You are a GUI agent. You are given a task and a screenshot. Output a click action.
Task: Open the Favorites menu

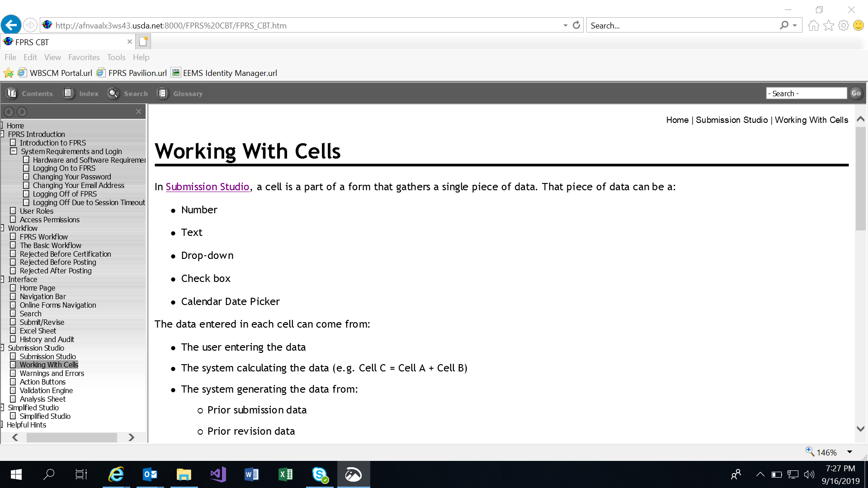pyautogui.click(x=84, y=57)
